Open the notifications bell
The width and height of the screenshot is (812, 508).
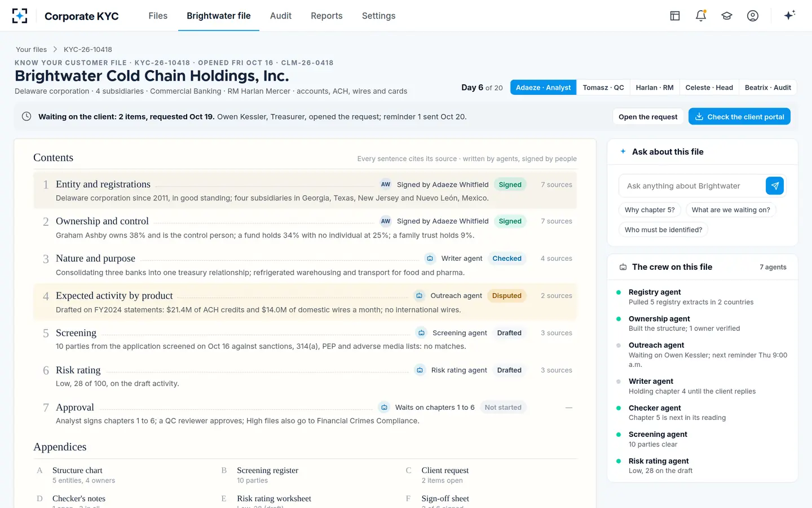point(701,16)
